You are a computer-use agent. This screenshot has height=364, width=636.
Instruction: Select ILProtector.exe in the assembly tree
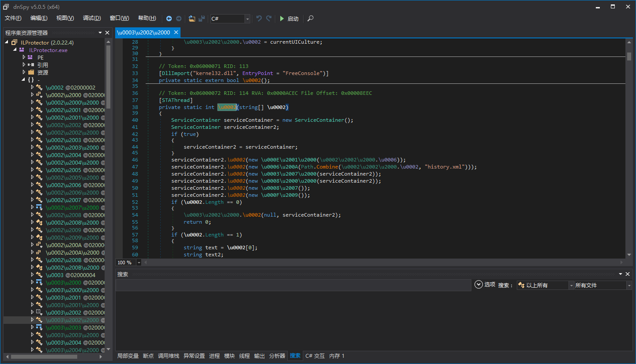tap(48, 50)
